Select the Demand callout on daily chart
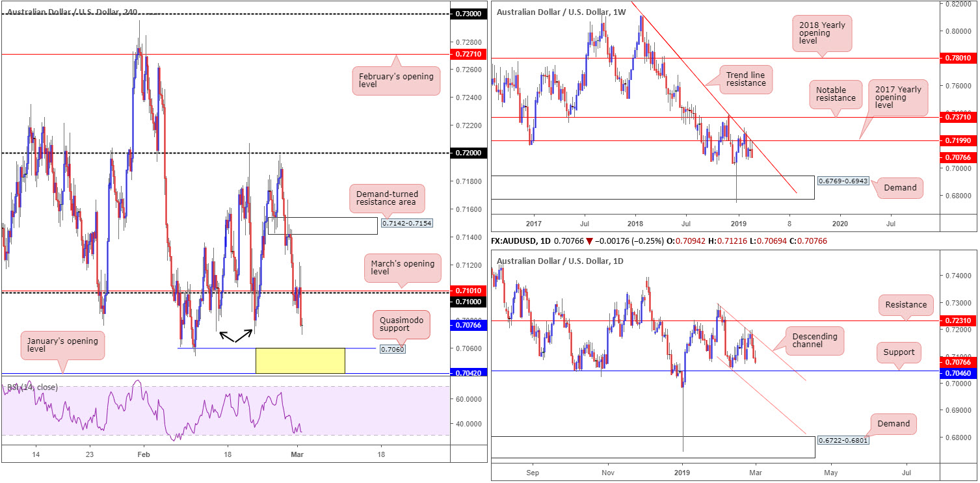The height and width of the screenshot is (483, 980). pyautogui.click(x=894, y=424)
